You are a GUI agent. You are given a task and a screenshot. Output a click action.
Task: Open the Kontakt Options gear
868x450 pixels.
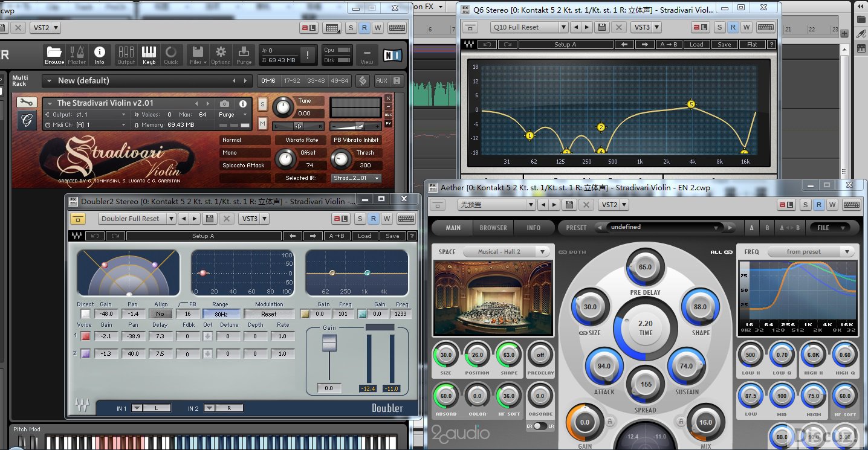(221, 55)
